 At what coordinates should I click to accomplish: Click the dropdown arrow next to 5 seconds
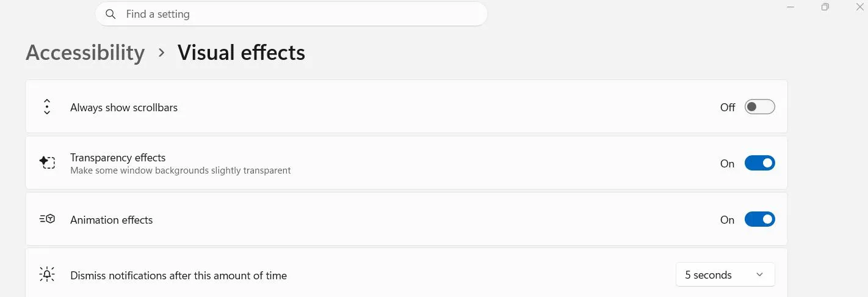[x=759, y=275]
